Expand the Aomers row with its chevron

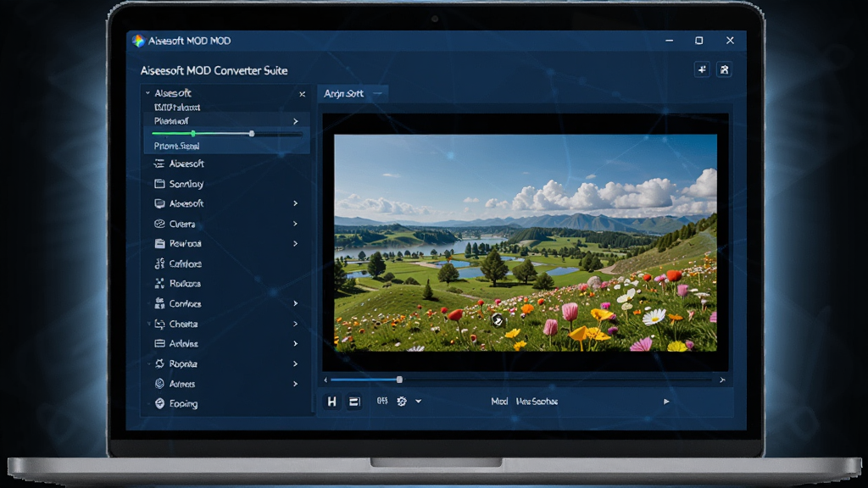pyautogui.click(x=296, y=384)
